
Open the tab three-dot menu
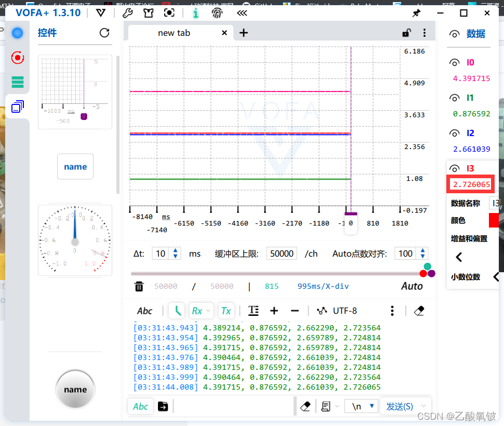click(x=425, y=33)
